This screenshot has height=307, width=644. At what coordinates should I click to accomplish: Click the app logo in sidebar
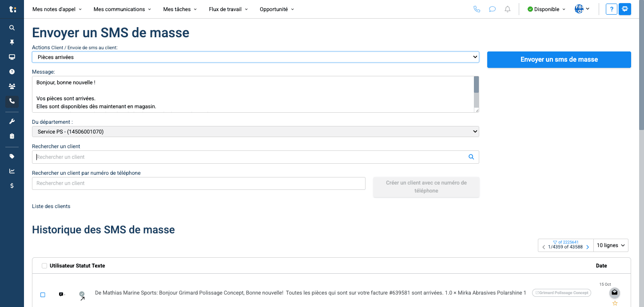[x=12, y=9]
